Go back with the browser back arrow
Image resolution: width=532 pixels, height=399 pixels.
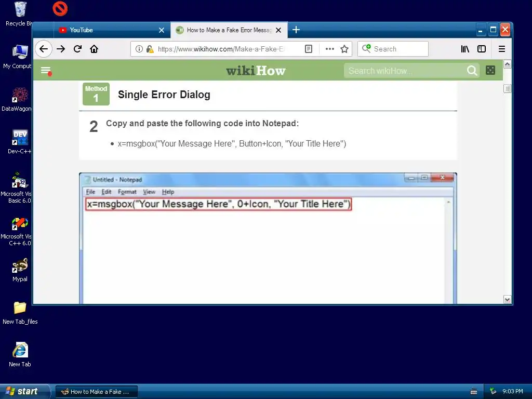pos(44,49)
